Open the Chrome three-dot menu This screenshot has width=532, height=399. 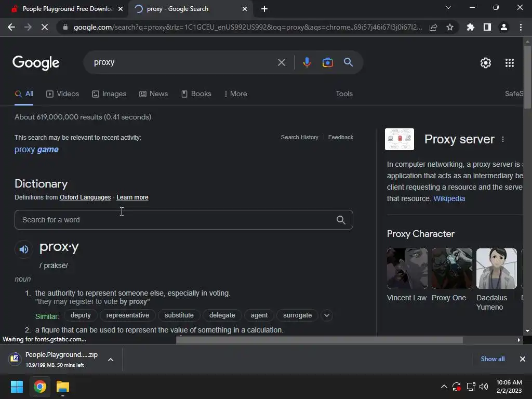point(521,27)
